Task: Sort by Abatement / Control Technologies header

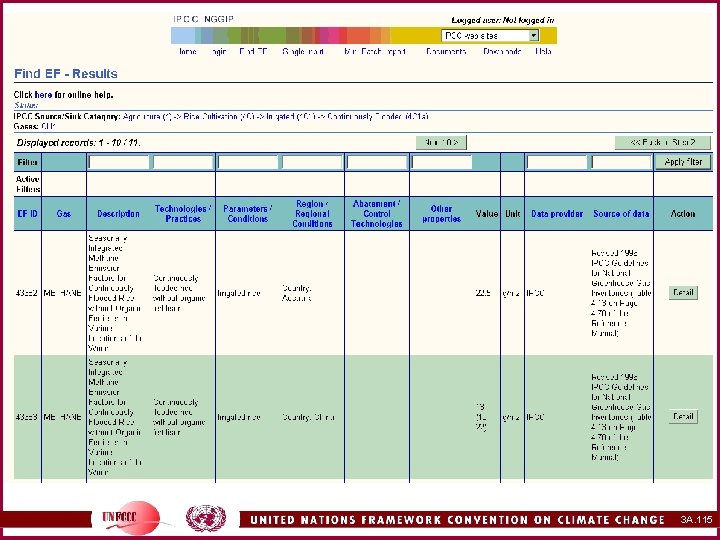Action: 377,214
